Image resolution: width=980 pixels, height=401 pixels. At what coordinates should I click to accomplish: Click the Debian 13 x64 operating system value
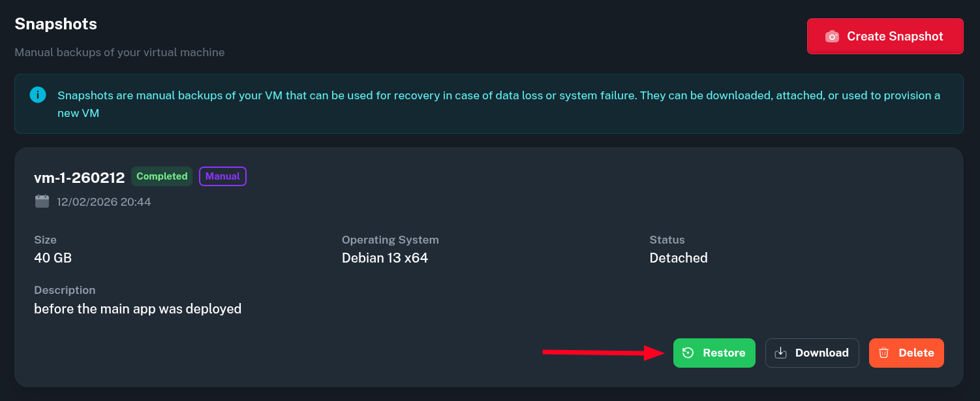pos(384,258)
